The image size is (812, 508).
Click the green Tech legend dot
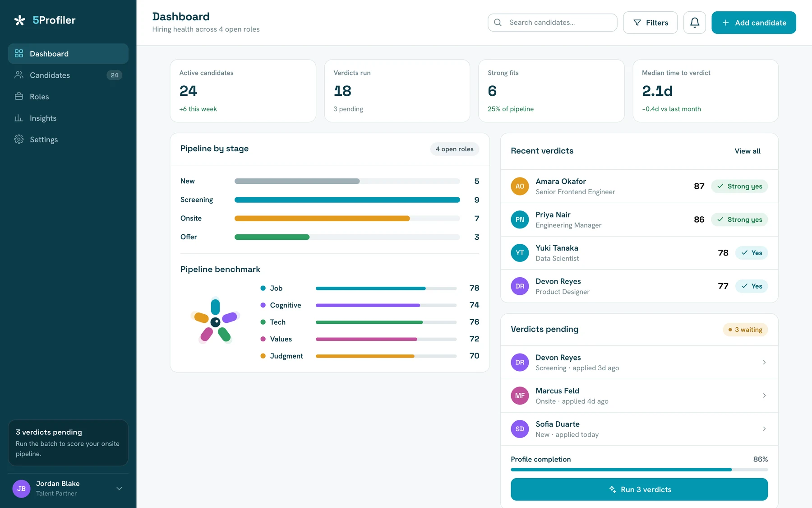coord(263,322)
